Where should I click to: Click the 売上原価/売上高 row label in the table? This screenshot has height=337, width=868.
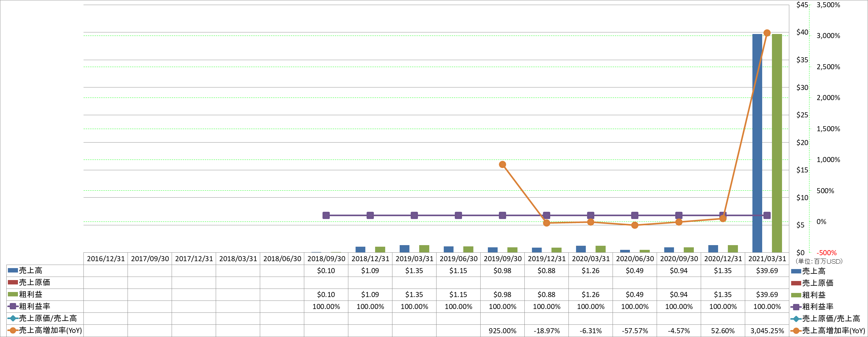point(48,318)
